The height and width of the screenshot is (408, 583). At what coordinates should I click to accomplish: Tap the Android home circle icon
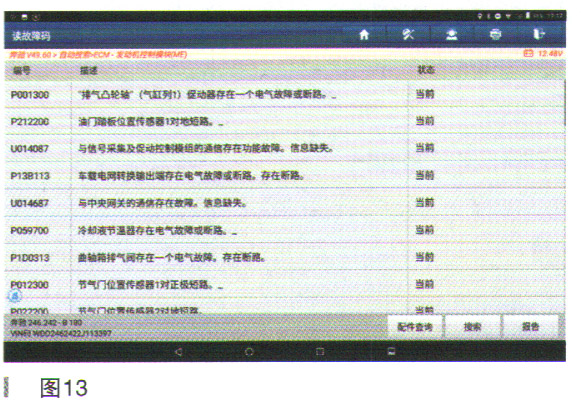(x=249, y=351)
